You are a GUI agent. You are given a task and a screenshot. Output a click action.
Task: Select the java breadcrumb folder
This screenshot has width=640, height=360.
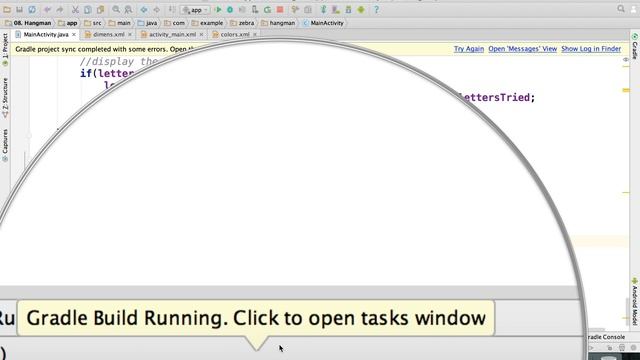[147, 23]
